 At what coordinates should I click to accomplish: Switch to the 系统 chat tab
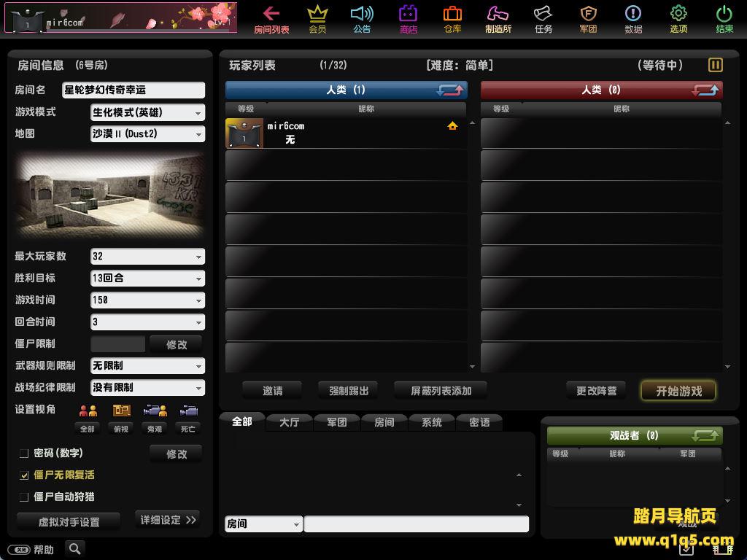pos(431,422)
